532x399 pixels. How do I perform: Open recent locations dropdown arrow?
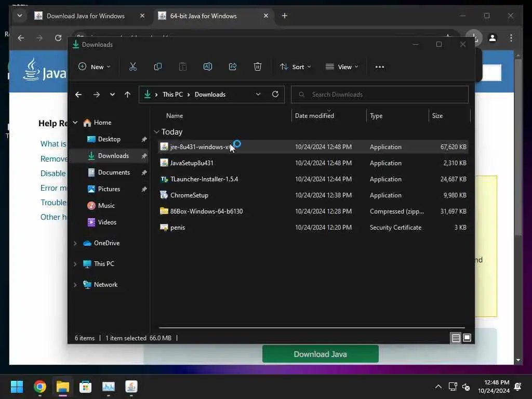click(112, 95)
